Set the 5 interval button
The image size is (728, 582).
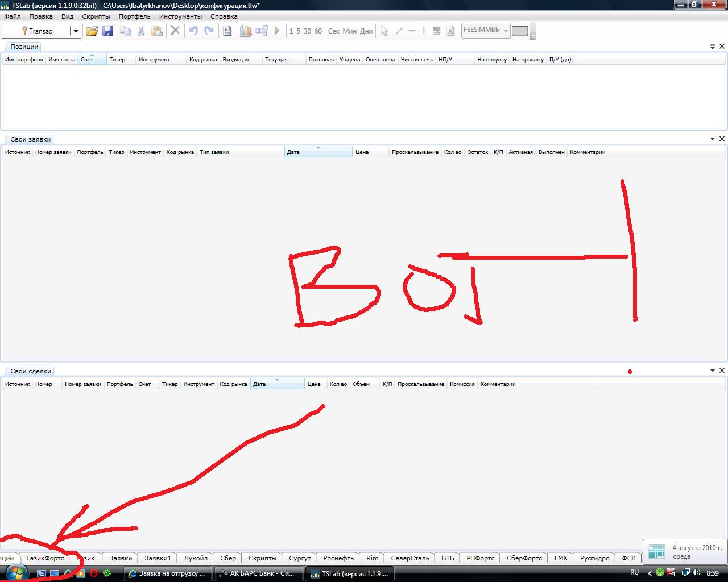click(298, 31)
